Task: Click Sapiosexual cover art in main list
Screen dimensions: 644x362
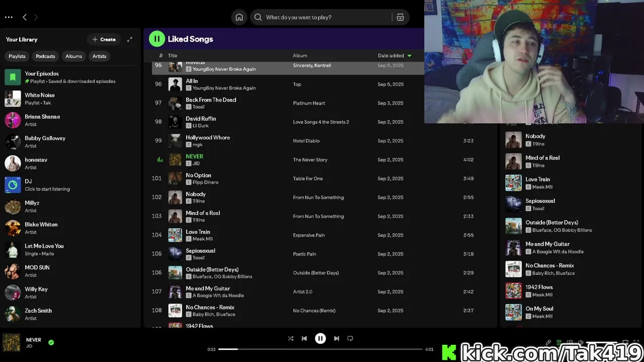Action: pyautogui.click(x=175, y=254)
